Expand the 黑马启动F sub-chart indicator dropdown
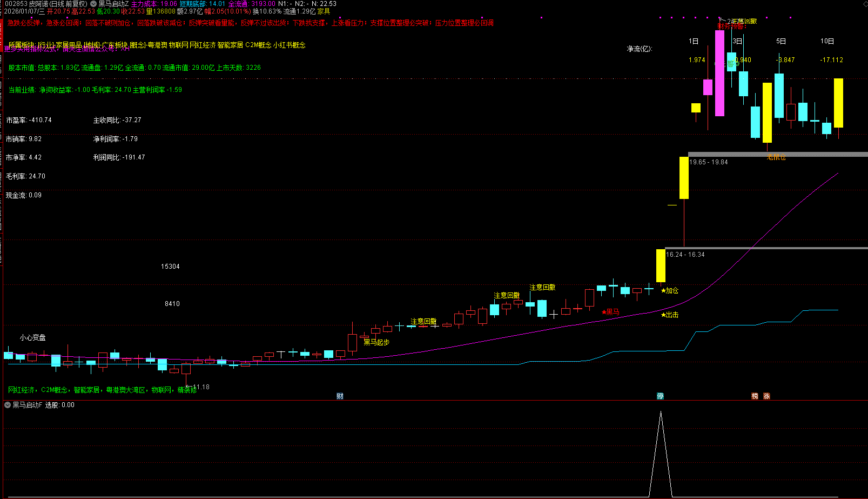Screen dimensions: 868x499 click(8, 405)
